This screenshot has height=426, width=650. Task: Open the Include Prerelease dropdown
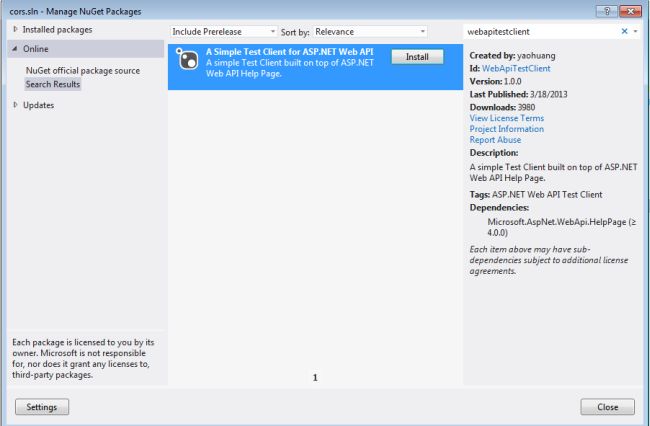(223, 31)
